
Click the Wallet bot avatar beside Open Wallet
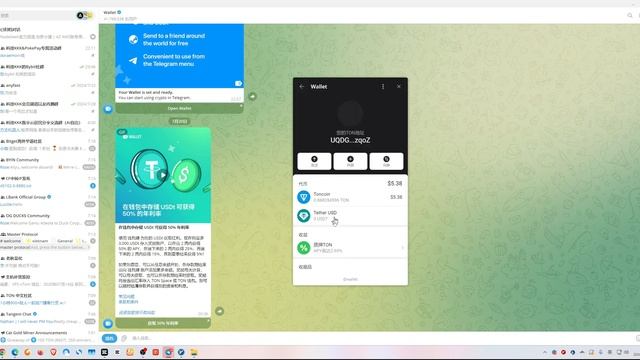[x=108, y=109]
